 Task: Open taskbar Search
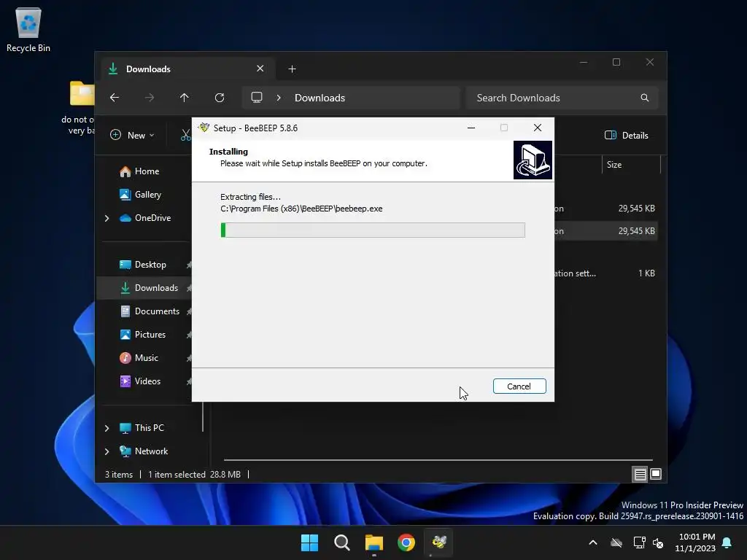pos(341,542)
